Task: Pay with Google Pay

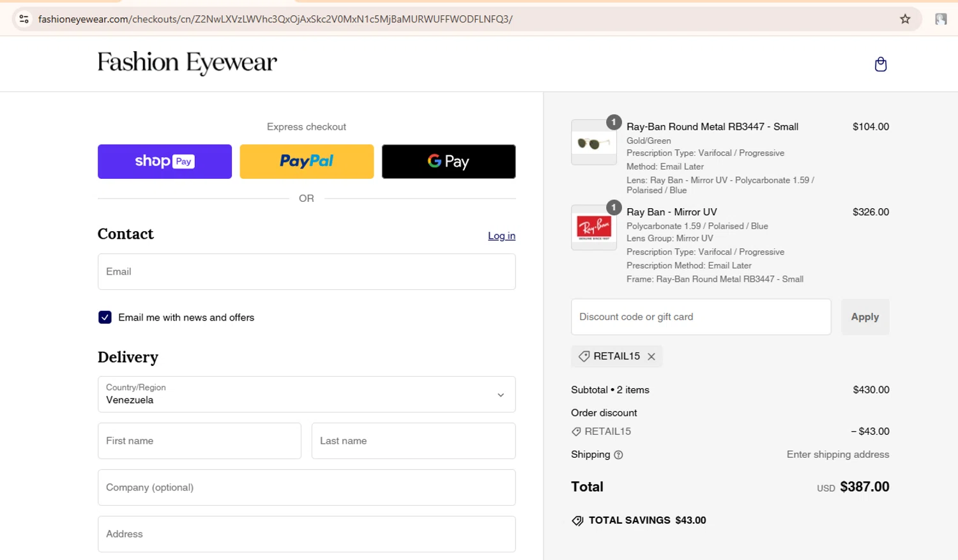Action: pos(448,162)
